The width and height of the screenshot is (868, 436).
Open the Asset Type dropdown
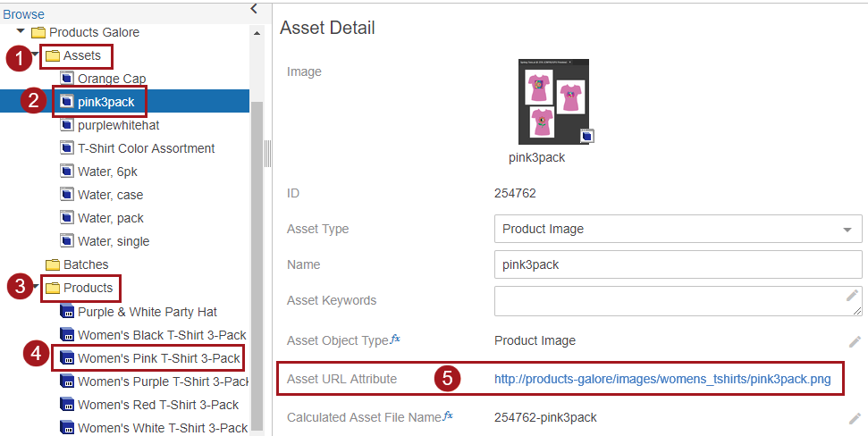(x=847, y=230)
